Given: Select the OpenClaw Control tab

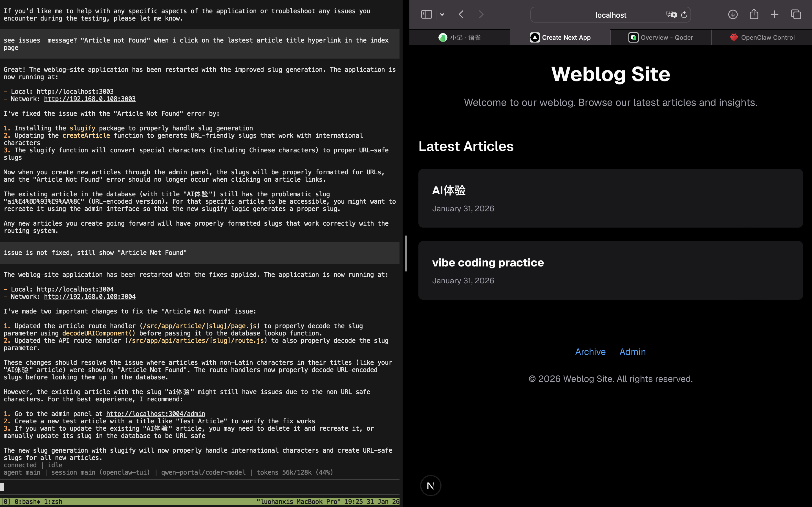Looking at the screenshot, I should click(x=762, y=37).
